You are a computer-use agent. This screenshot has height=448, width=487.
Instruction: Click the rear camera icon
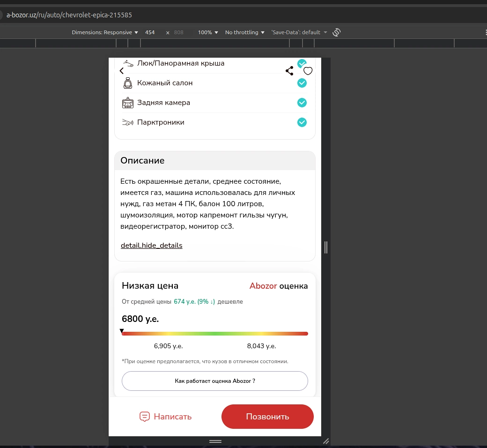point(128,103)
